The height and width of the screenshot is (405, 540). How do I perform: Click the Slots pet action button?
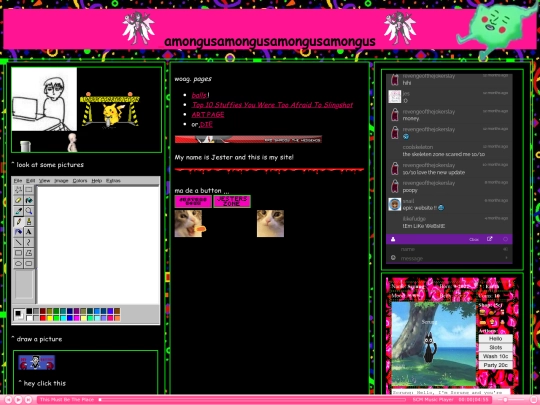(x=496, y=347)
